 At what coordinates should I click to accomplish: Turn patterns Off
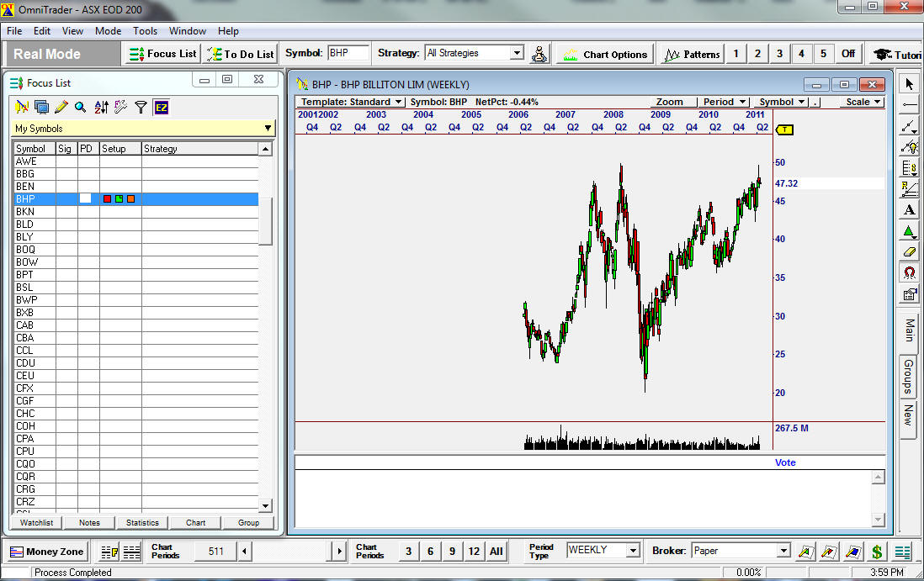coord(848,54)
